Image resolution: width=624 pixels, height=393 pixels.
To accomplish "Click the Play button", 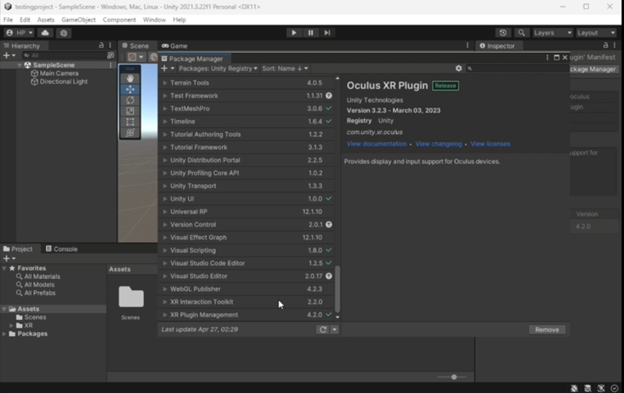I will coord(294,33).
